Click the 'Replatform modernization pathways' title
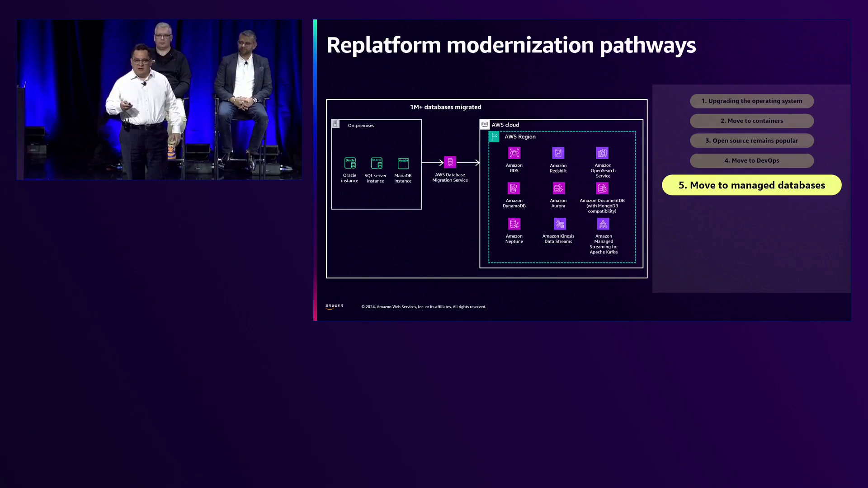The width and height of the screenshot is (868, 488). pyautogui.click(x=511, y=45)
